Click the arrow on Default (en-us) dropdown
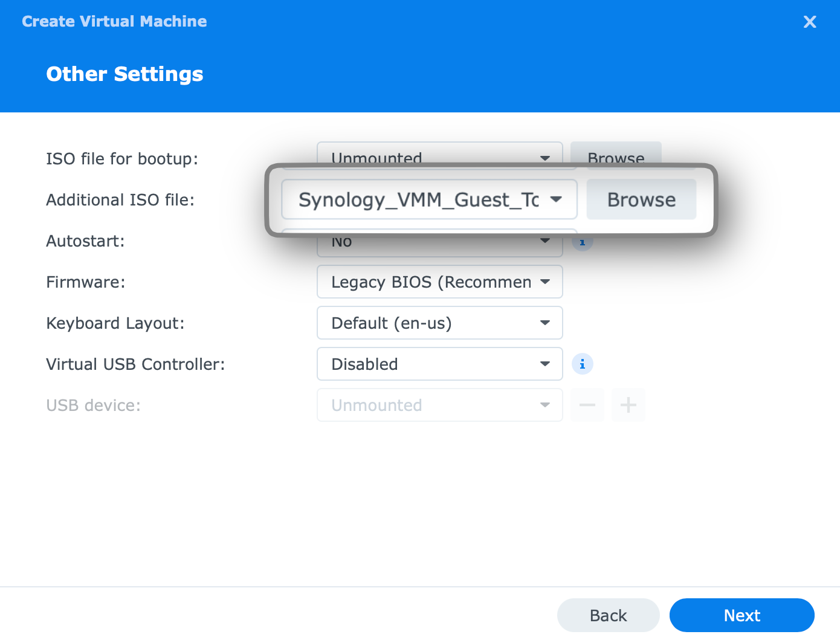This screenshot has height=643, width=840. (x=545, y=323)
